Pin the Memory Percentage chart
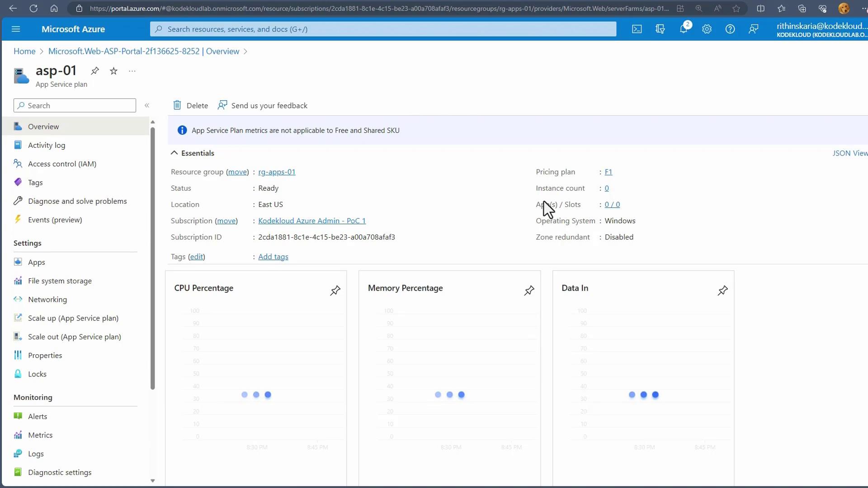This screenshot has height=488, width=868. [529, 291]
